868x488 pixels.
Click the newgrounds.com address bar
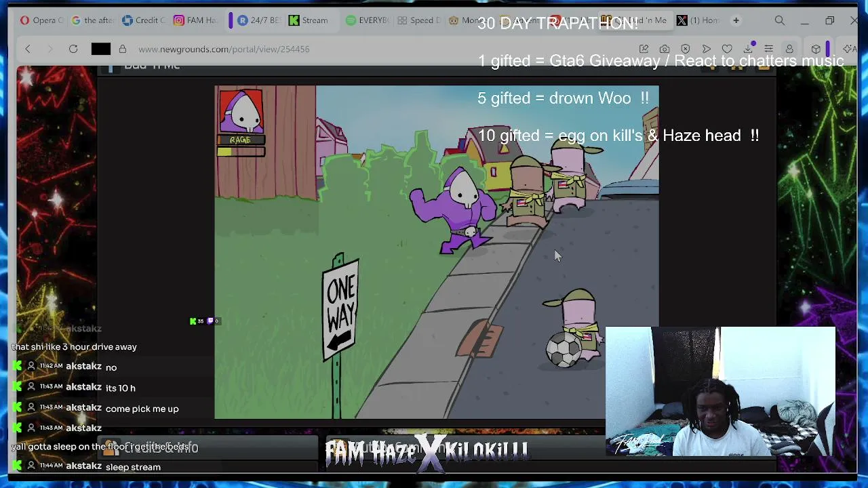pos(224,49)
